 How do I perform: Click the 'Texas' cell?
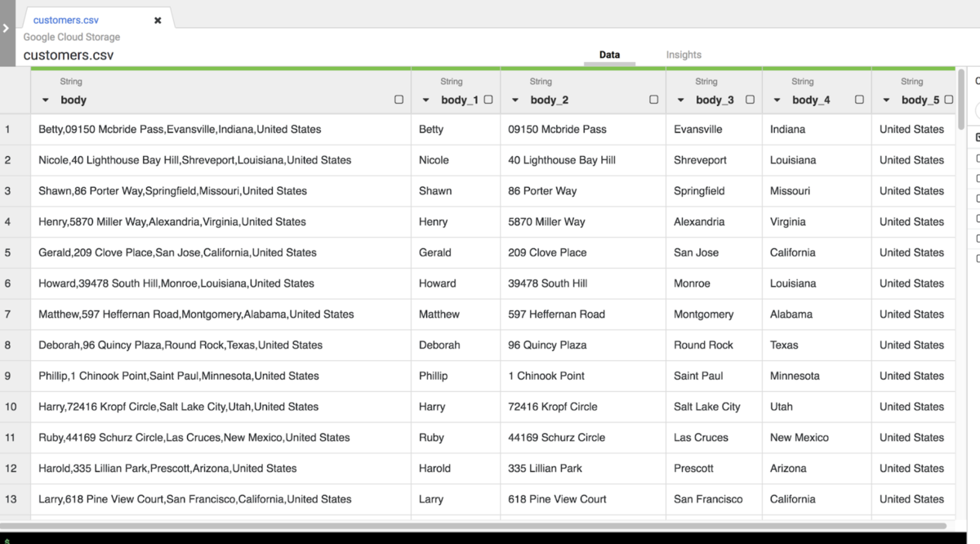pyautogui.click(x=817, y=345)
